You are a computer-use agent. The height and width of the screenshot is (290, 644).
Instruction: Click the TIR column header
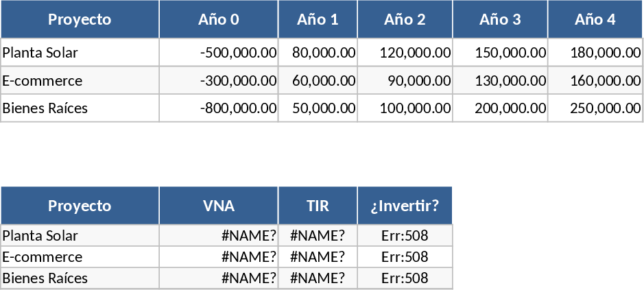coord(318,206)
